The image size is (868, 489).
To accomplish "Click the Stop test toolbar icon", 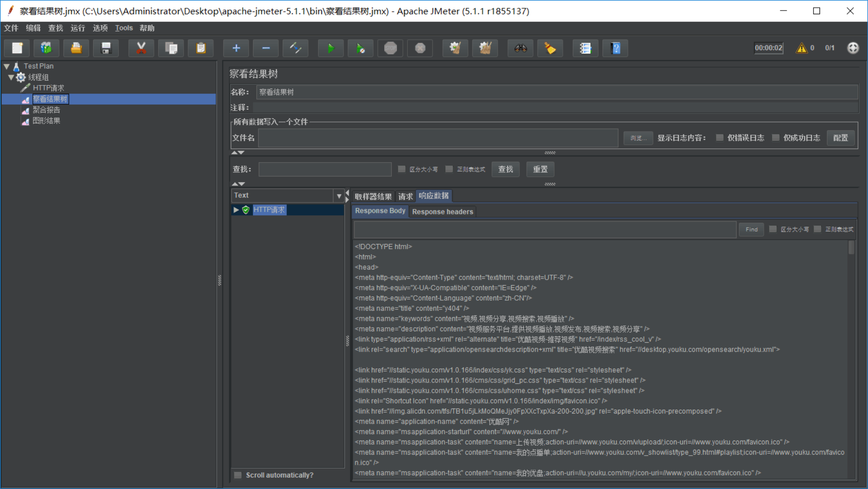I will [x=391, y=48].
